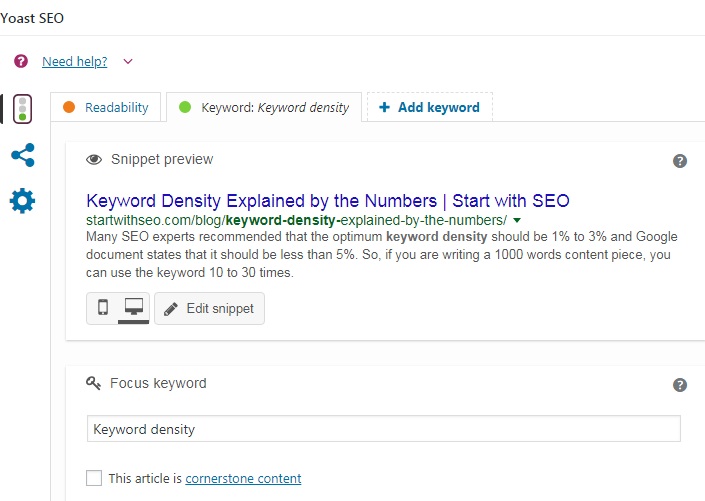Open the cornerstone content link

tap(243, 479)
